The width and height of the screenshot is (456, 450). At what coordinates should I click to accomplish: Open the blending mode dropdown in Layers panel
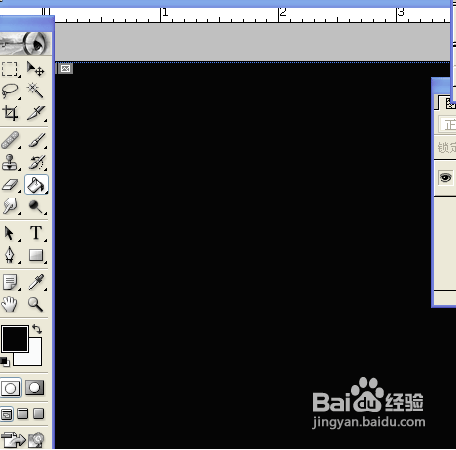[x=447, y=125]
